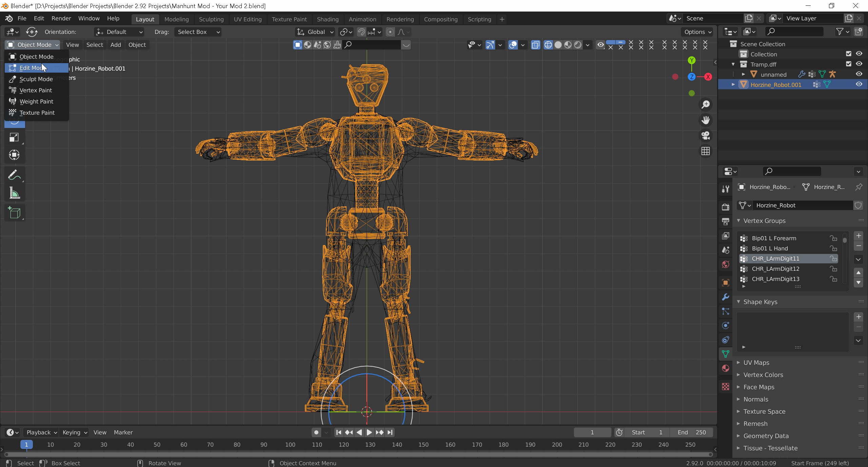Open the Drag Select Box dropdown
This screenshot has height=467, width=868.
point(198,32)
